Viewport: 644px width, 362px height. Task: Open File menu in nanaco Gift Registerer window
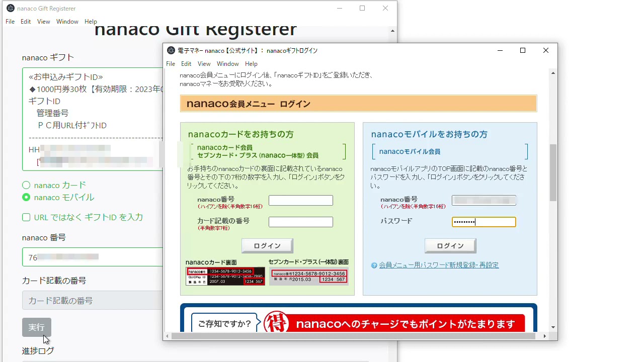10,22
